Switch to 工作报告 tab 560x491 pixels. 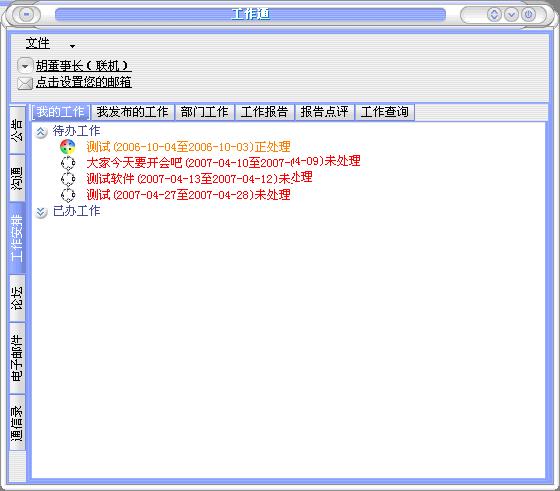pyautogui.click(x=264, y=112)
